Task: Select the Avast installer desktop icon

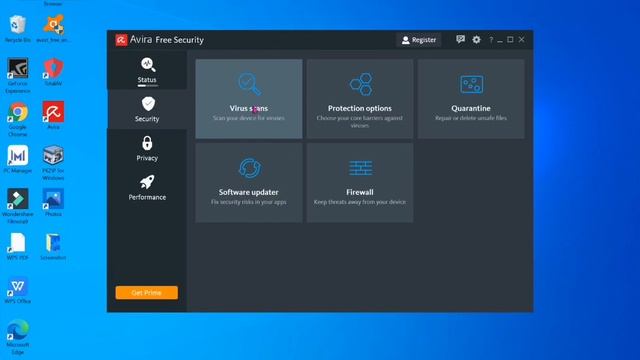Action: (53, 29)
